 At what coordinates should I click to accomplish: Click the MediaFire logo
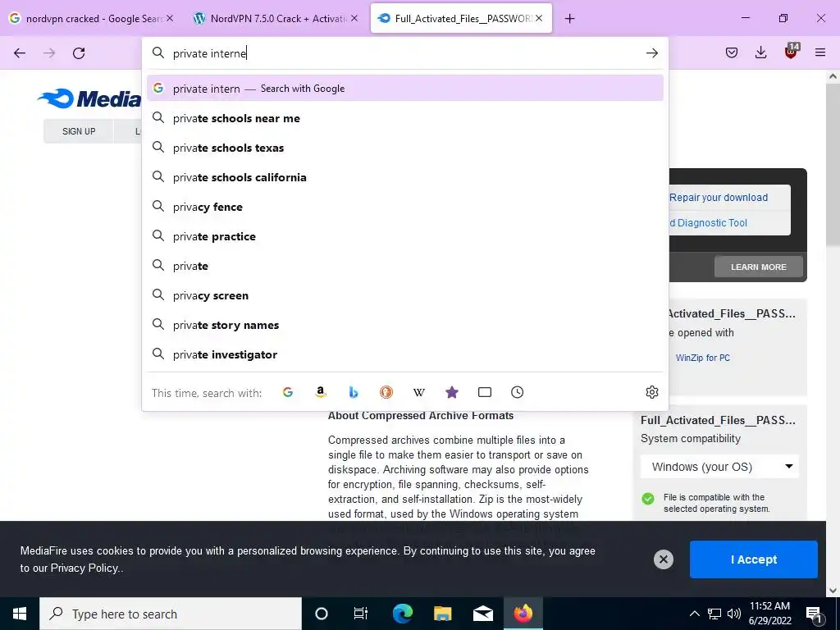pyautogui.click(x=89, y=98)
